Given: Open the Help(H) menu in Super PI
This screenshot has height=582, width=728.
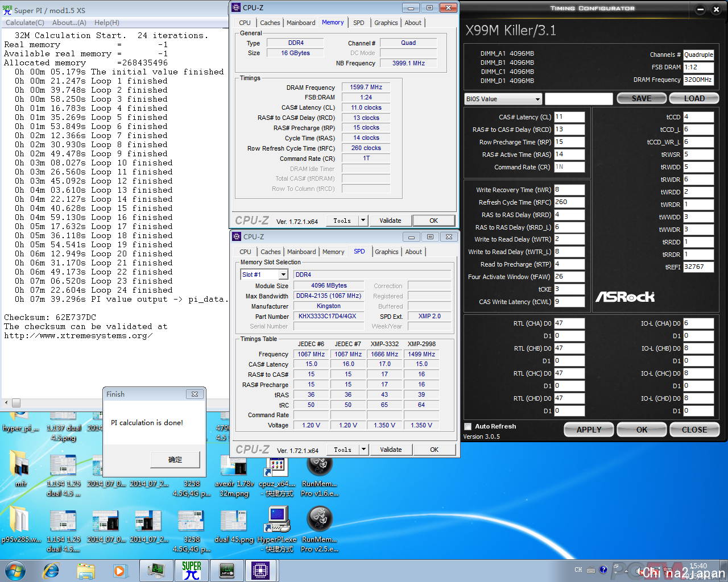Looking at the screenshot, I should point(107,23).
